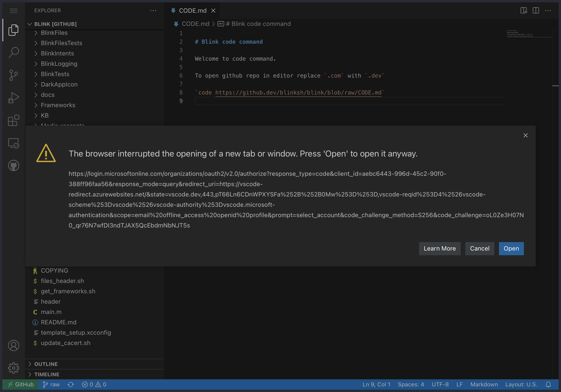561x392 pixels.
Task: Open Markdown language mode selector
Action: click(484, 384)
